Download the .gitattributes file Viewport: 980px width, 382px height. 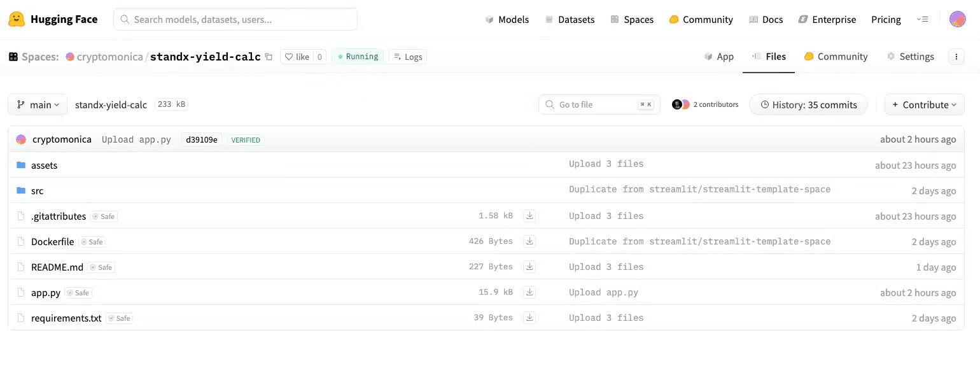pyautogui.click(x=529, y=216)
